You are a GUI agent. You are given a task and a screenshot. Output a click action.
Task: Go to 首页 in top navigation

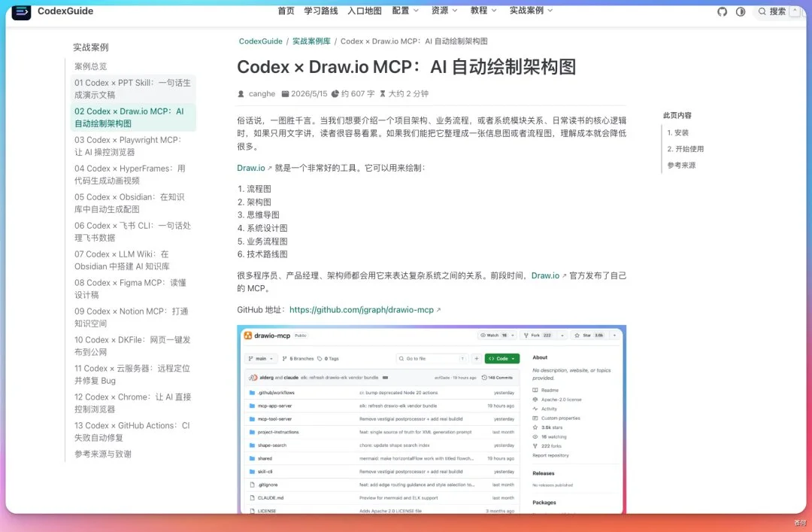[x=286, y=11]
